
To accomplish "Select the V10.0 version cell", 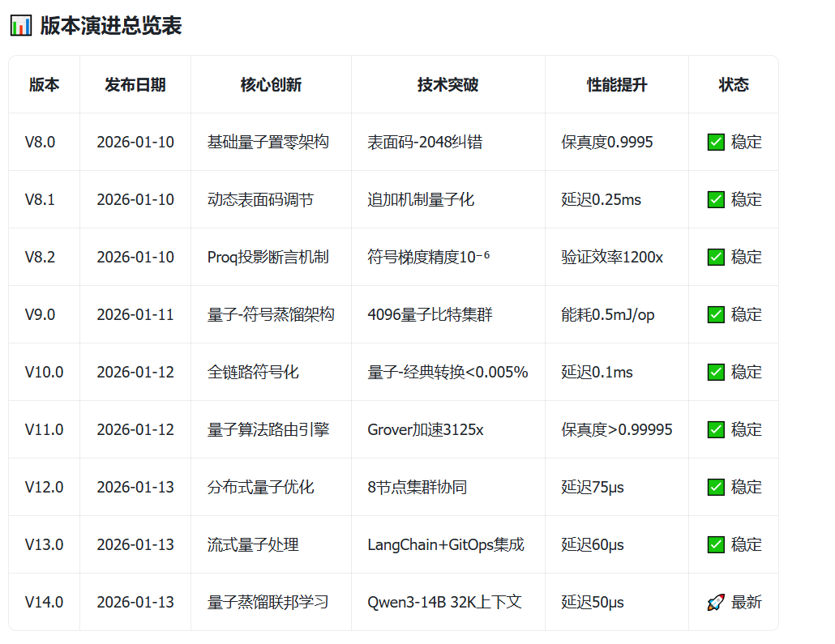I will [x=45, y=372].
